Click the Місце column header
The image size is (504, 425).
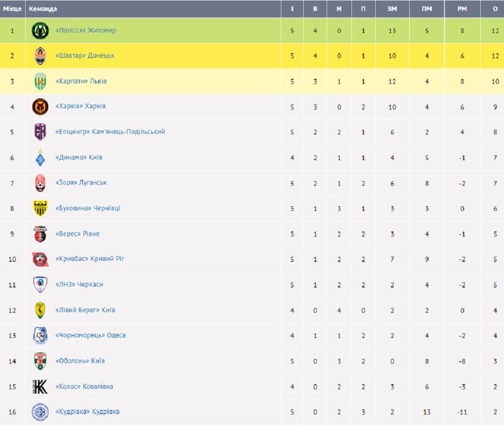(12, 9)
